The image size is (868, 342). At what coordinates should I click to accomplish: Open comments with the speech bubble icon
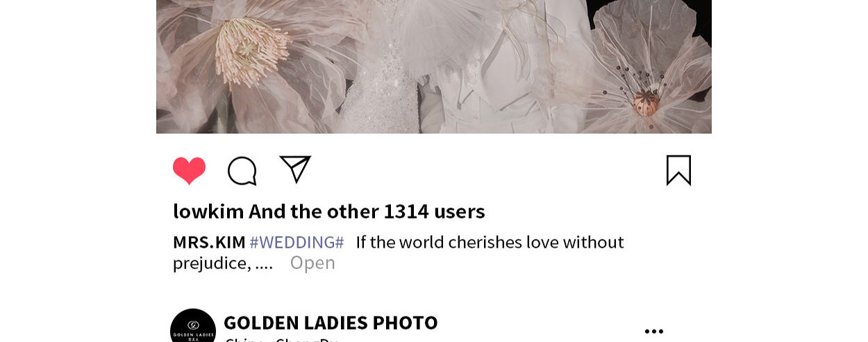pyautogui.click(x=242, y=171)
